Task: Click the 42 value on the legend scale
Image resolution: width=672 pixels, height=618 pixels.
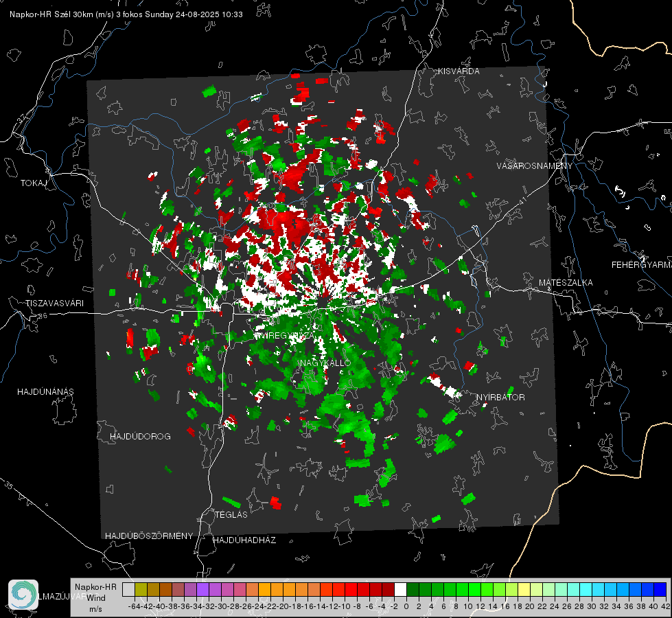Action: click(x=666, y=606)
